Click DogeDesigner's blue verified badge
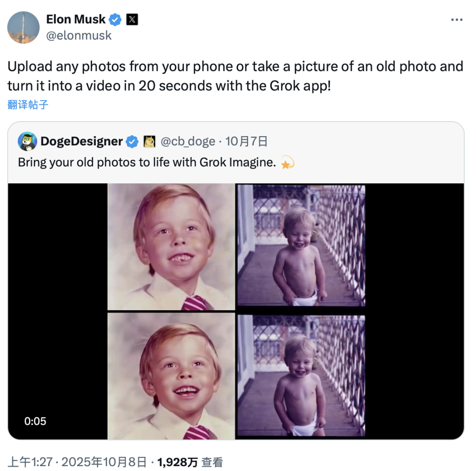Screen dimensions: 476x471 coord(132,141)
